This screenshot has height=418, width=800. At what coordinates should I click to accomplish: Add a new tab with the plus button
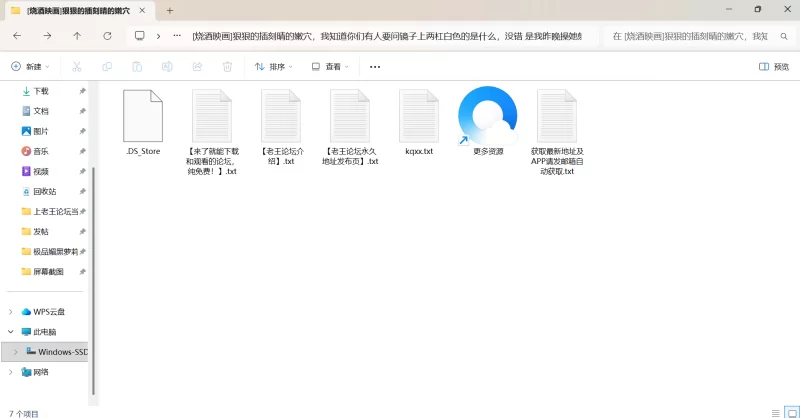point(170,10)
